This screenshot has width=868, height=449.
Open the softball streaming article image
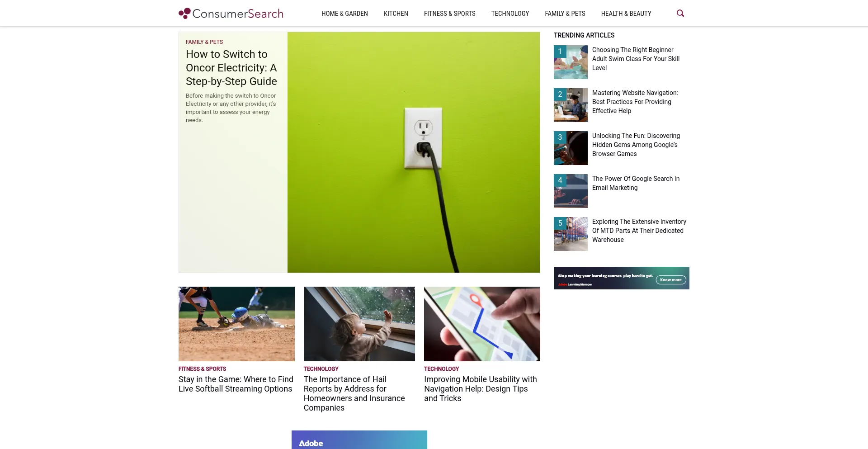(x=236, y=324)
